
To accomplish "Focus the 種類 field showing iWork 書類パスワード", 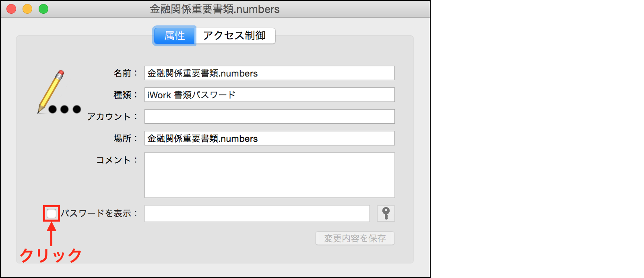I will tap(269, 95).
